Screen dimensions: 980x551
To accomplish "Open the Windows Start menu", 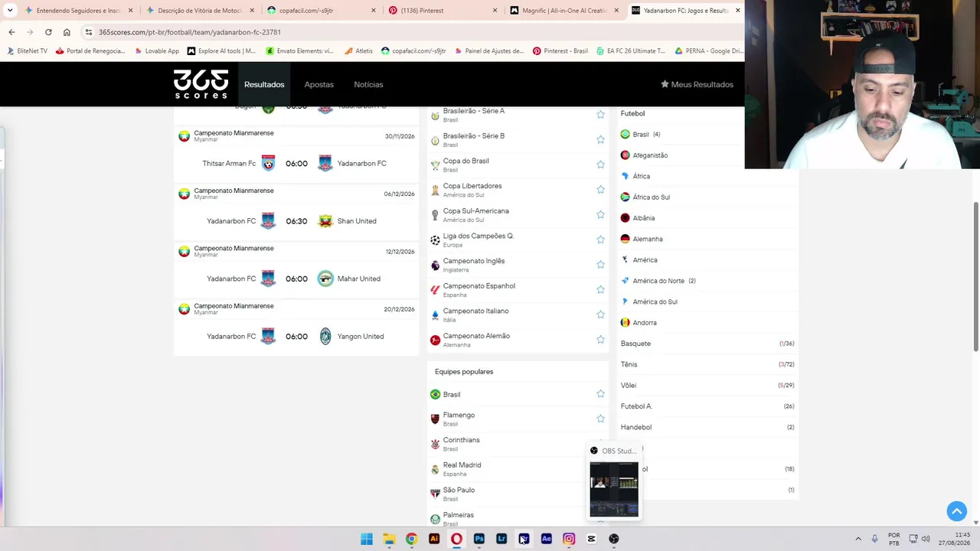I will [367, 539].
